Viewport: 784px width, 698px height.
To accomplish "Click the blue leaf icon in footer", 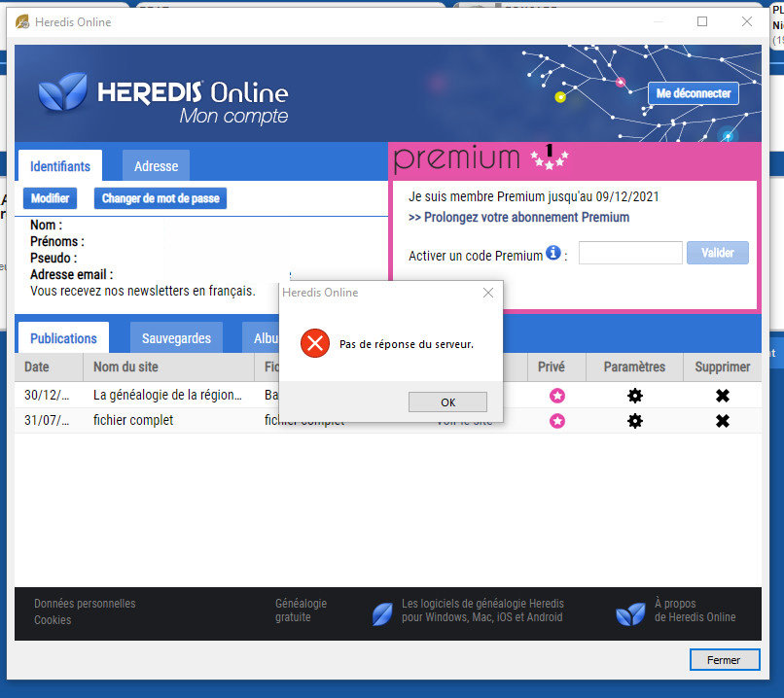I will [382, 614].
